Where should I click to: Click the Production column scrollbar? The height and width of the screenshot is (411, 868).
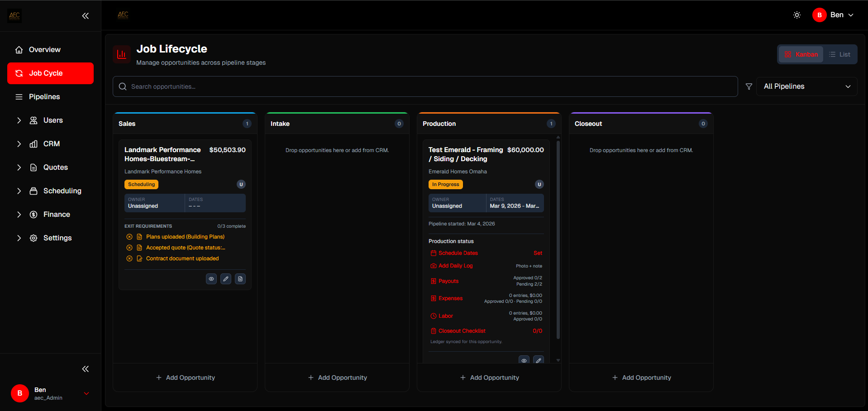coord(558,239)
